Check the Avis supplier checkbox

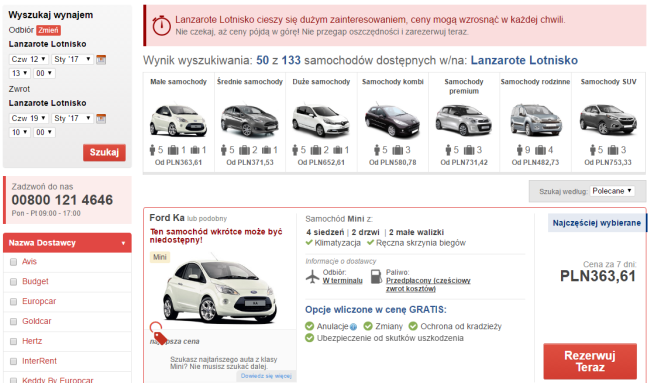pyautogui.click(x=13, y=262)
